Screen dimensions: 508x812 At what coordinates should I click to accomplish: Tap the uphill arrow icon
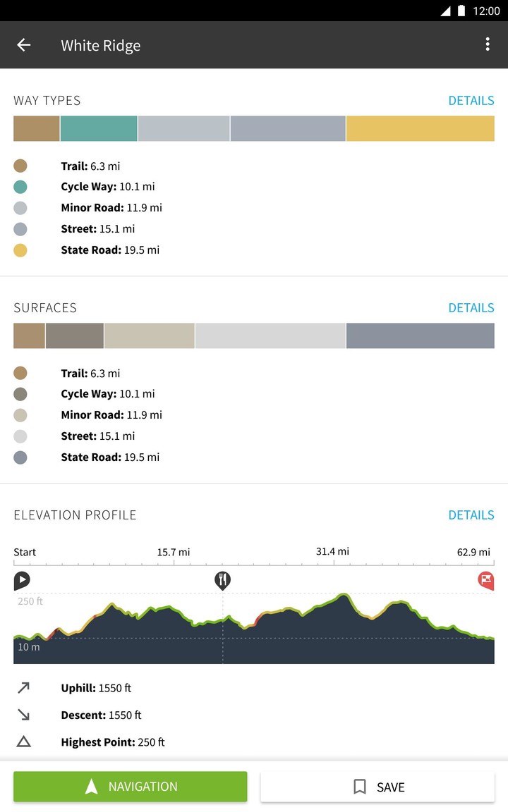[23, 688]
